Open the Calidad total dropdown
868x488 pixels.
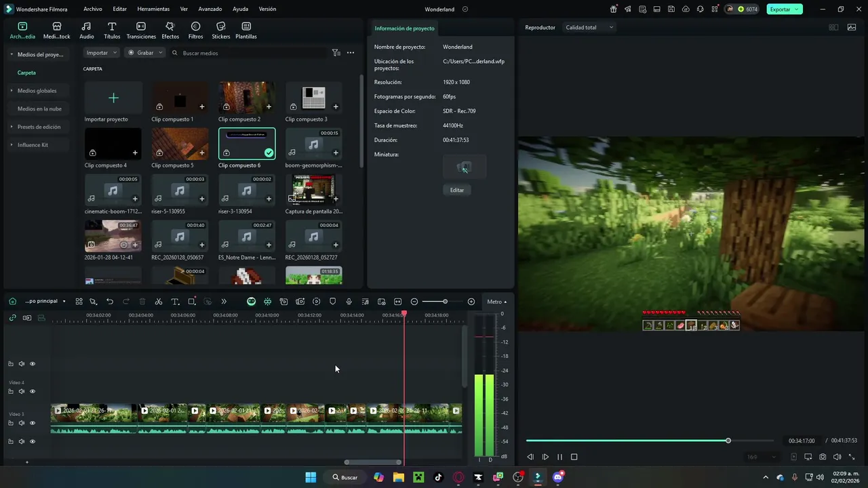(589, 28)
